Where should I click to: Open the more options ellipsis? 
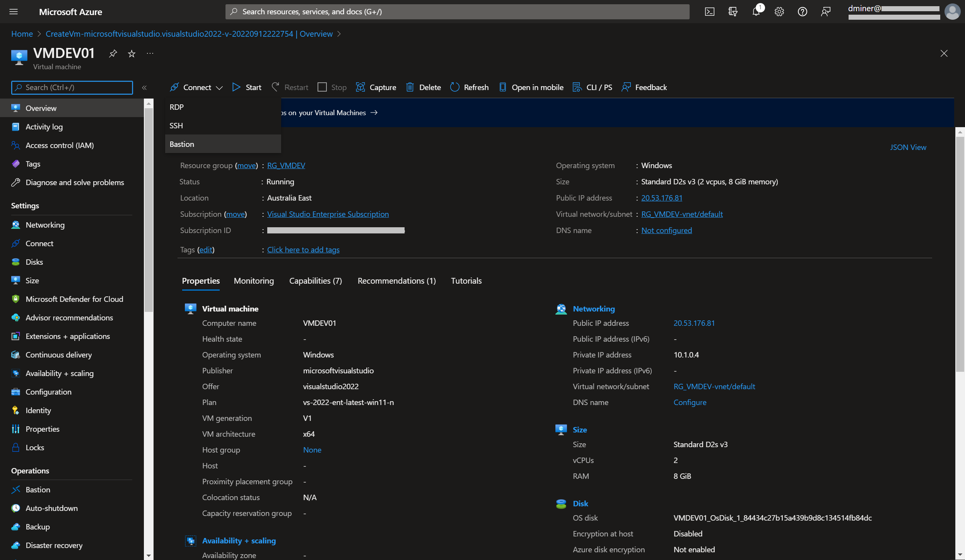pos(150,54)
